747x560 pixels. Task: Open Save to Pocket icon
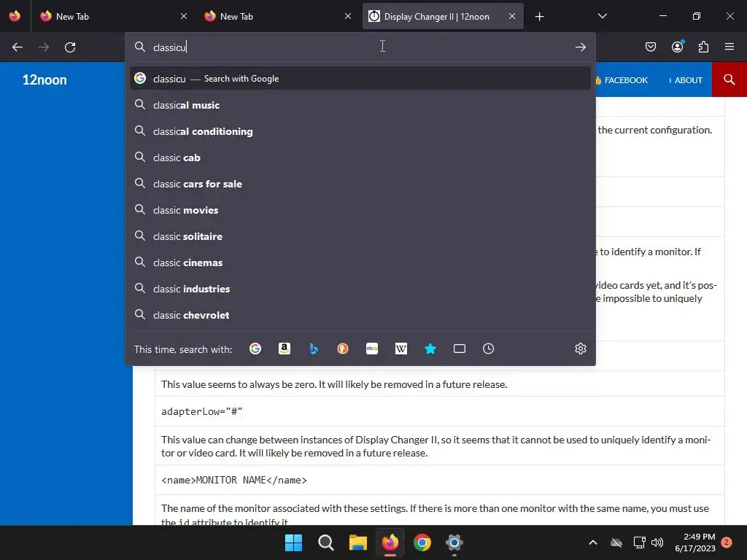click(x=651, y=47)
